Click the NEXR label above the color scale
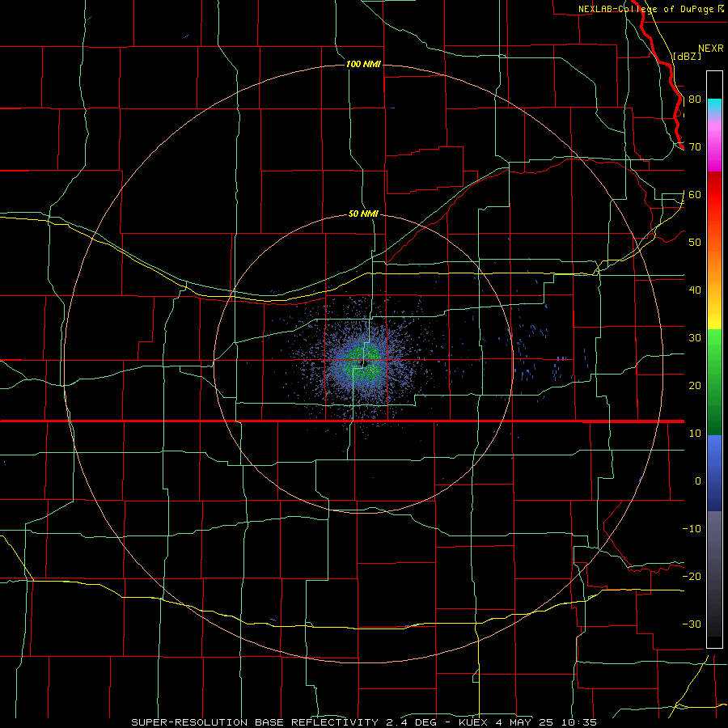The height and width of the screenshot is (728, 728). point(711,49)
